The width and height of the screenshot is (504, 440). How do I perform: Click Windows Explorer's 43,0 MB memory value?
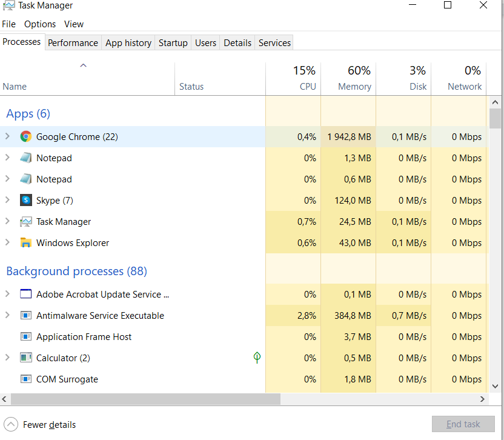click(x=355, y=243)
